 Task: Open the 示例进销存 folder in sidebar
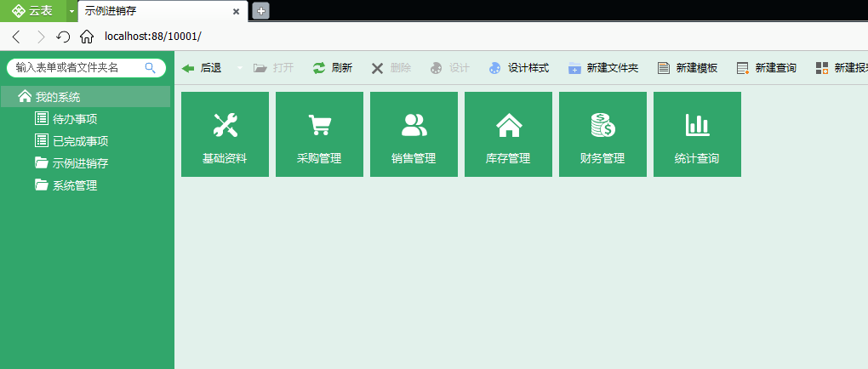[x=71, y=163]
